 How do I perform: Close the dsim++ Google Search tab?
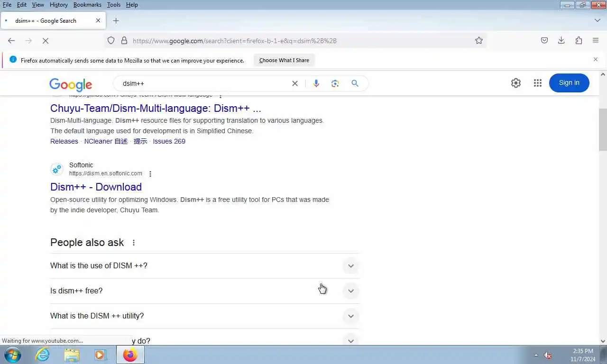tap(98, 21)
